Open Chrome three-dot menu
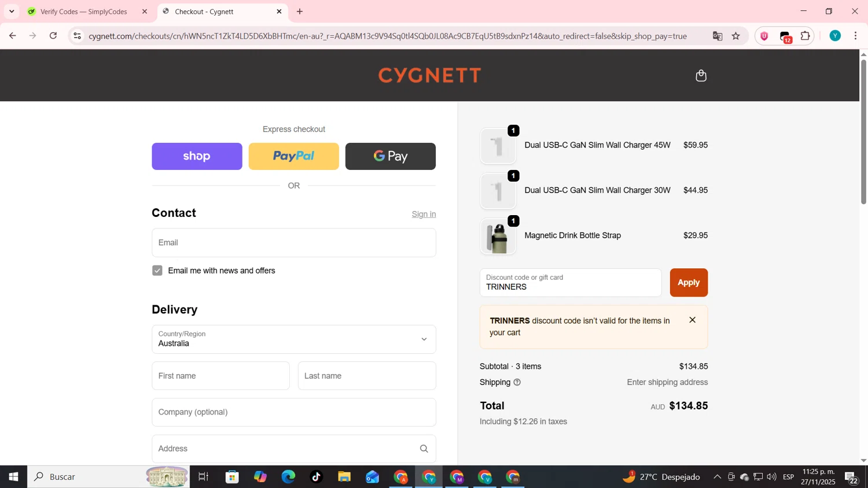This screenshot has width=868, height=488. tap(855, 36)
